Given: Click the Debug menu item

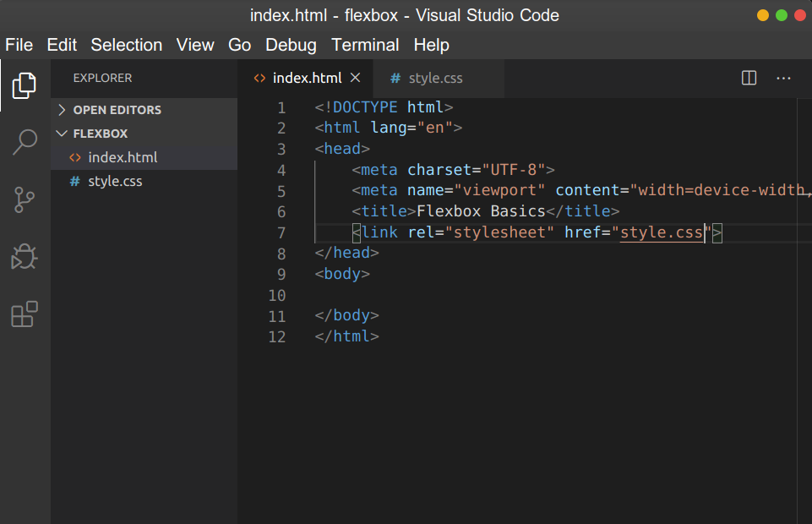Looking at the screenshot, I should pos(291,45).
